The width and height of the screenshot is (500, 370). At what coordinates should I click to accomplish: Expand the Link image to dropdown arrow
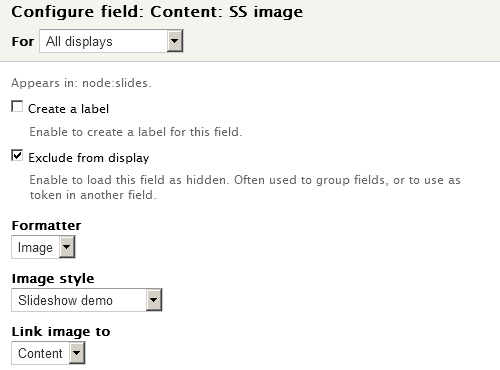point(77,353)
